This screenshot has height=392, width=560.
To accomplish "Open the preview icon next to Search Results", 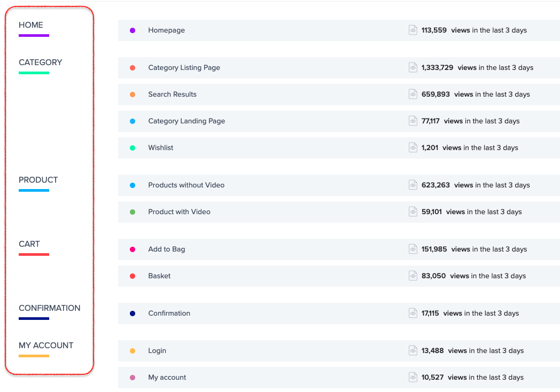I will pyautogui.click(x=413, y=94).
